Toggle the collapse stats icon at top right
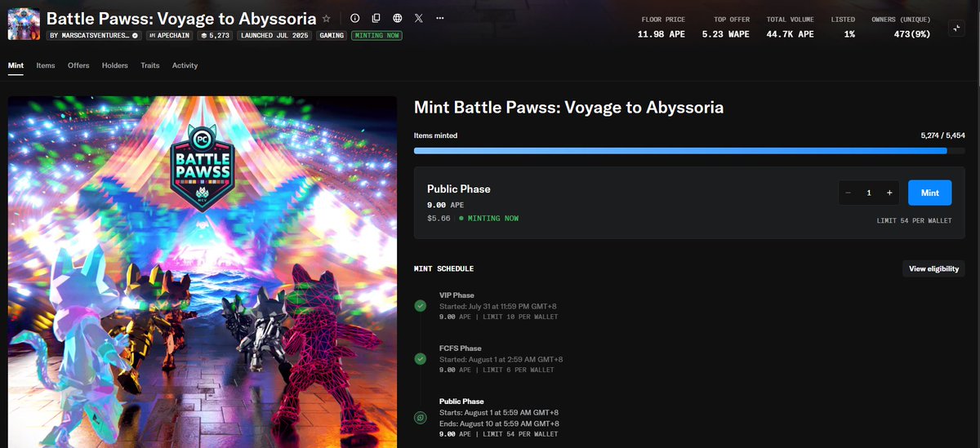The width and height of the screenshot is (980, 448). click(x=957, y=28)
